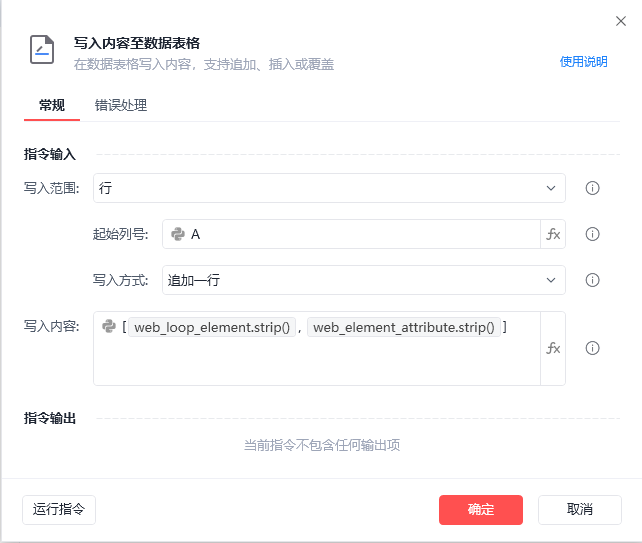Click the fx expression button for 写入内容
This screenshot has height=543, width=642.
(x=553, y=348)
